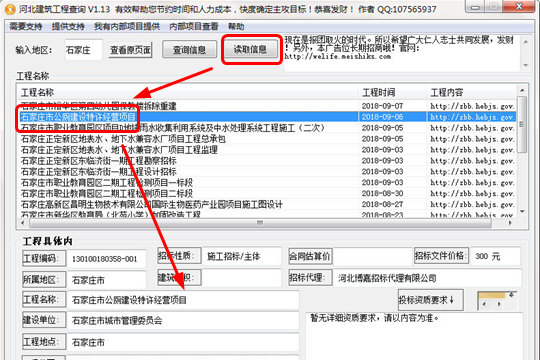The width and height of the screenshot is (540, 360).
Task: Click date cell 2018-09-07
Action: [x=382, y=106]
